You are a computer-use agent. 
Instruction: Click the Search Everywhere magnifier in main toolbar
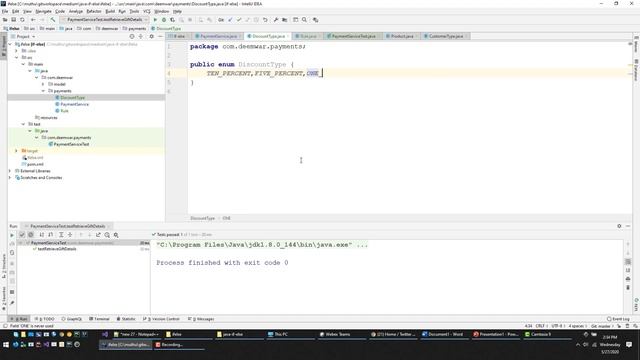click(x=304, y=20)
